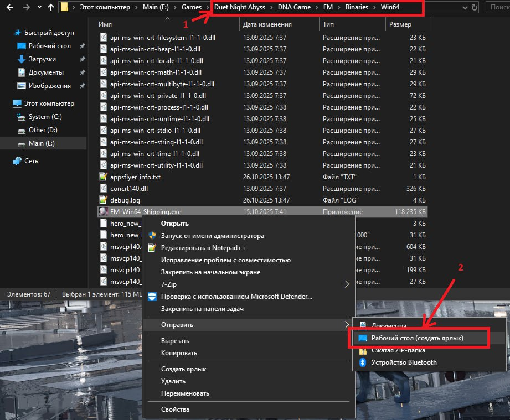Open drive 'System (C:)' in sidebar

[45, 117]
